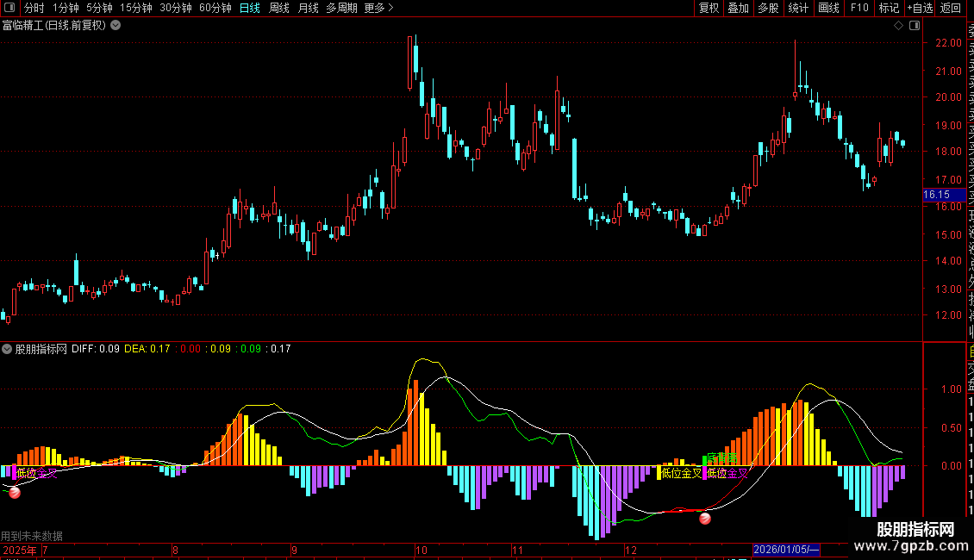Toggle the side panel icon on the chart header
Image resolution: width=974 pixels, height=560 pixels.
[915, 26]
